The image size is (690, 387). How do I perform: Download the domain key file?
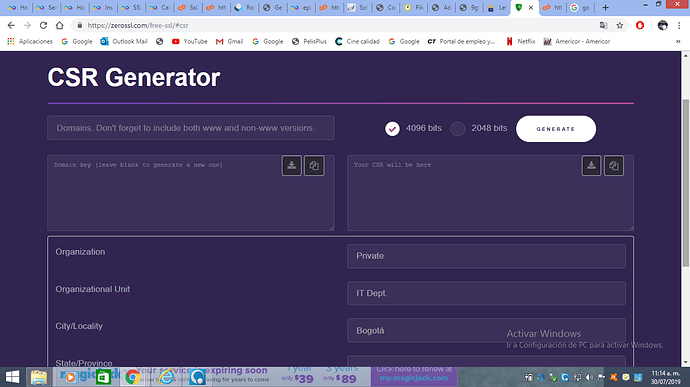click(291, 166)
